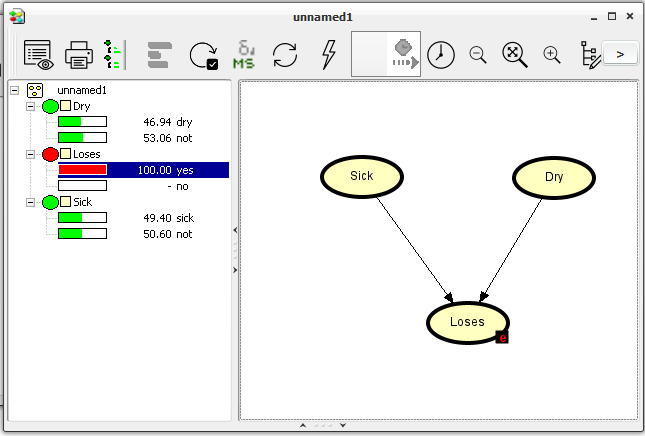Screen dimensions: 645x436
Task: Select the Dry tree label
Action: click(81, 106)
